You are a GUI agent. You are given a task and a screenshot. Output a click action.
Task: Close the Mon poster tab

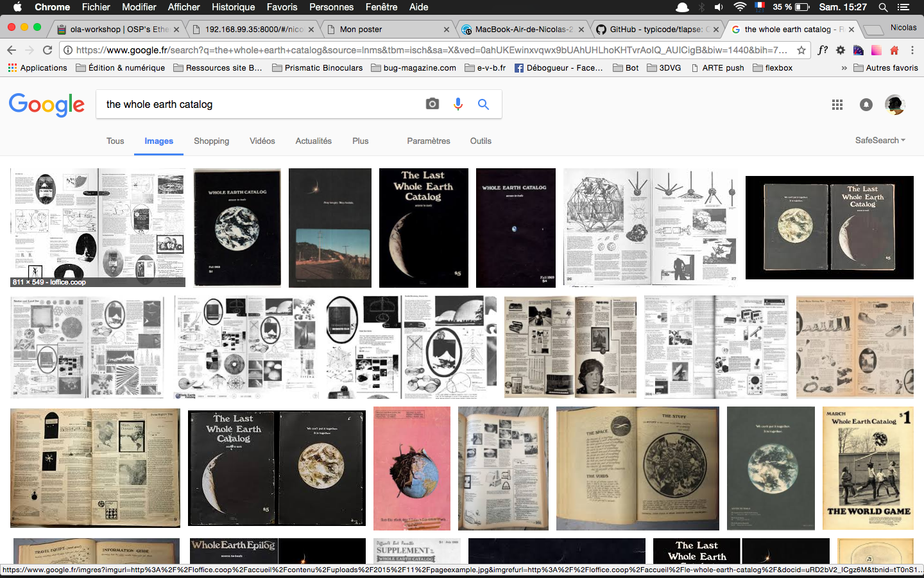coord(447,30)
